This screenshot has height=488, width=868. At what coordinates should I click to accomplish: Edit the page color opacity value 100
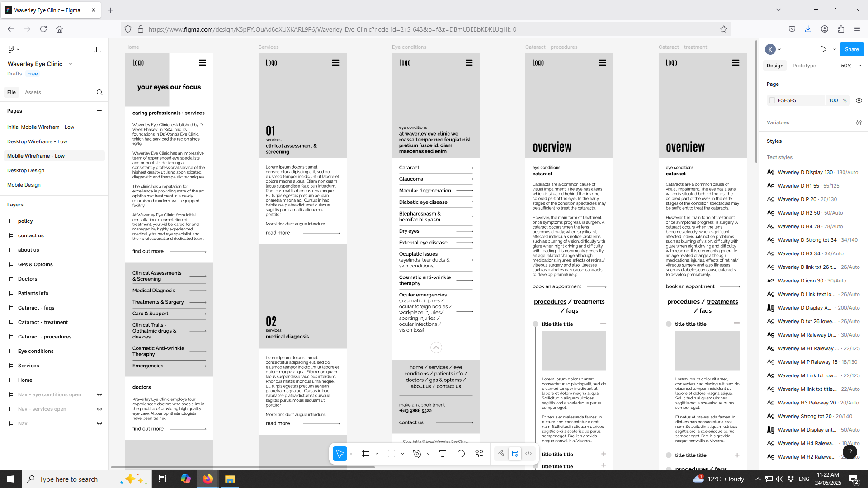coord(833,100)
